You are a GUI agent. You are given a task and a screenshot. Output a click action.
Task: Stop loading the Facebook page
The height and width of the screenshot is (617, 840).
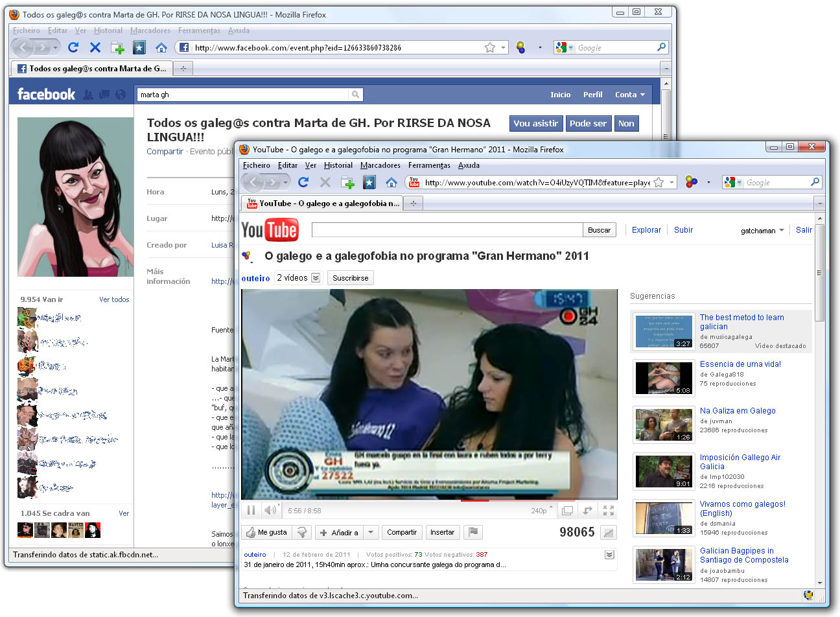pyautogui.click(x=95, y=47)
